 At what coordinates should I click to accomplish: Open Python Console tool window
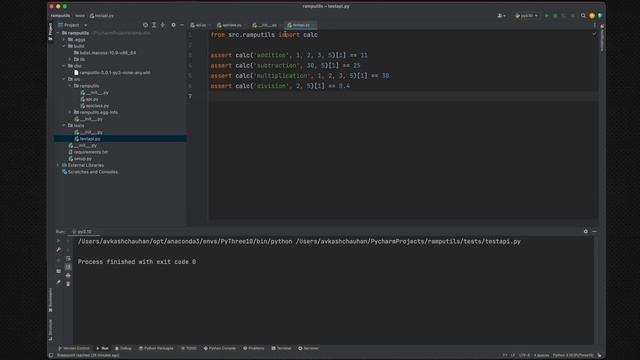coord(220,348)
